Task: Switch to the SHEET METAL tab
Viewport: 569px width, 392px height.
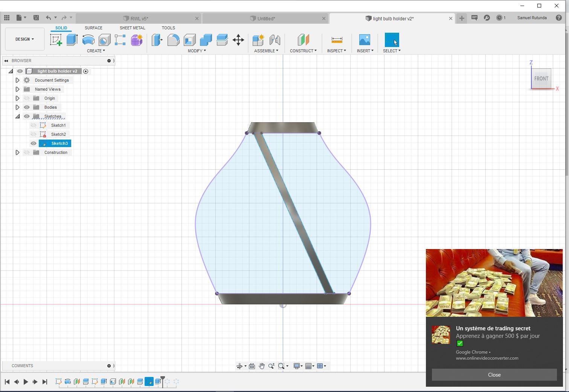Action: pos(133,28)
